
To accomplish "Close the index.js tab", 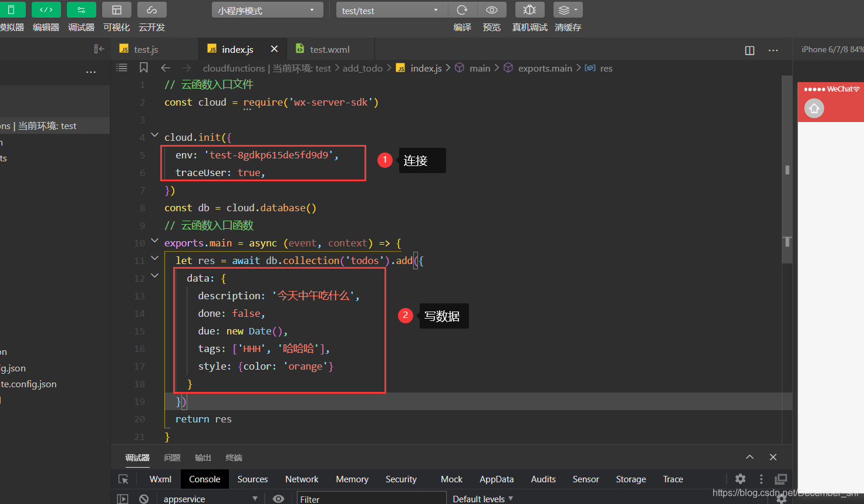I will pyautogui.click(x=274, y=49).
